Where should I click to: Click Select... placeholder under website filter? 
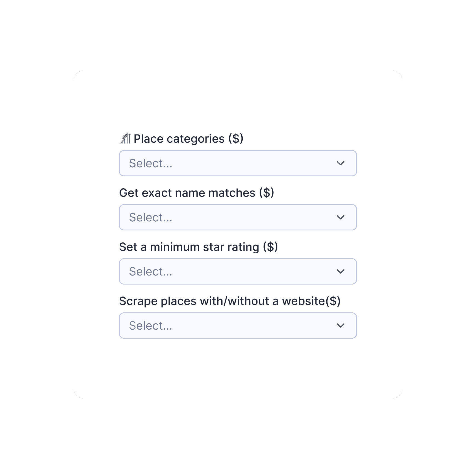click(x=150, y=326)
